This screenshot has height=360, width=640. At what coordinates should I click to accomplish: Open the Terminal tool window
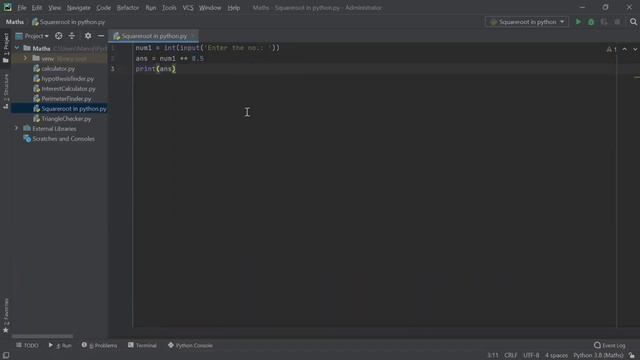click(x=142, y=345)
